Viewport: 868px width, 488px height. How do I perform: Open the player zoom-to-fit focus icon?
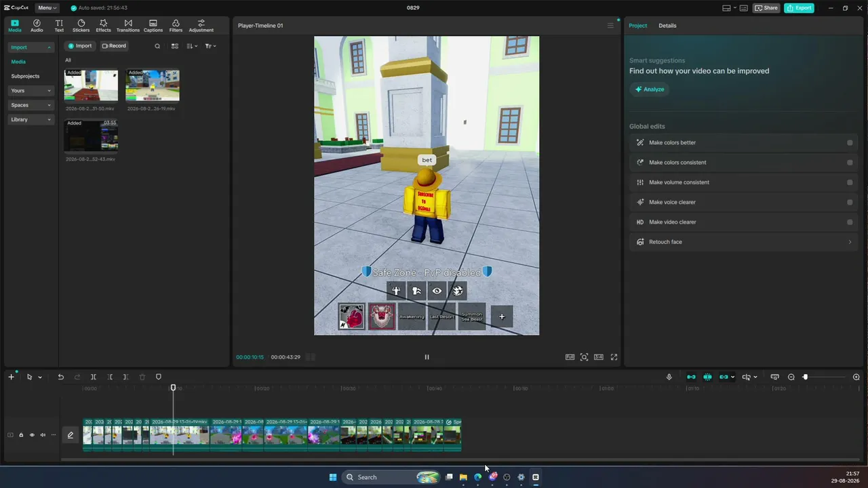pyautogui.click(x=584, y=357)
